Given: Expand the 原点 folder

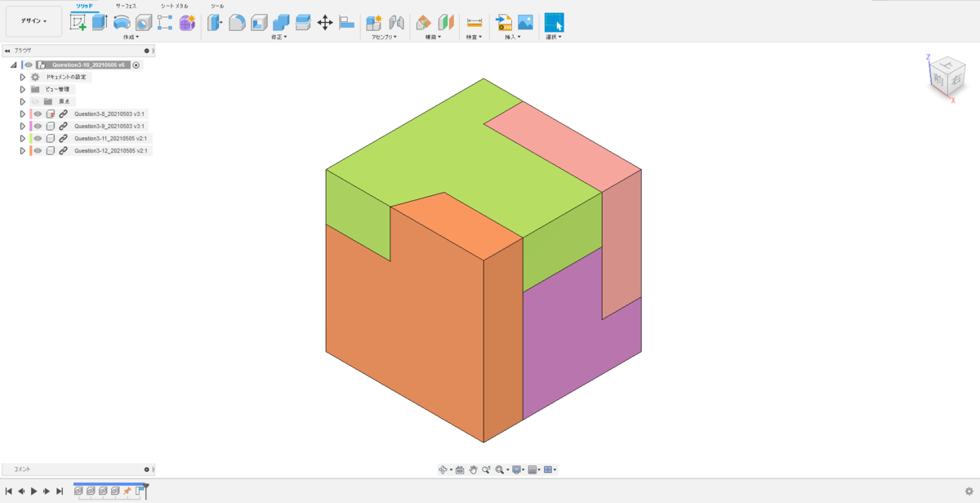Looking at the screenshot, I should pyautogui.click(x=23, y=101).
